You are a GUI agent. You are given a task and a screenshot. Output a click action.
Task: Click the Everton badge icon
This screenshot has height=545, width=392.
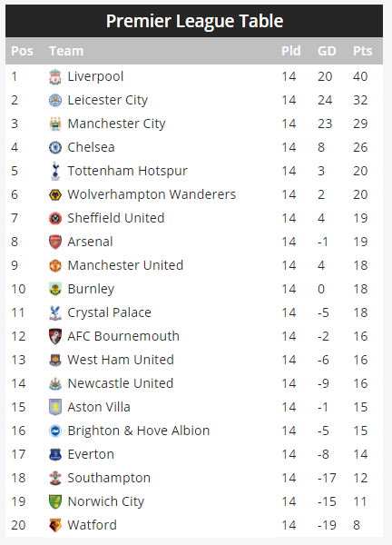pyautogui.click(x=55, y=455)
